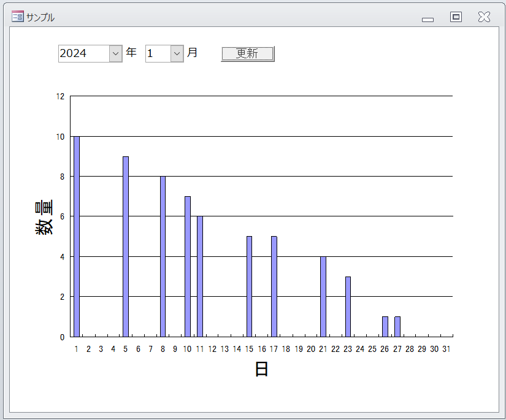Click x-axis day label 20
The image size is (506, 420).
click(x=311, y=349)
